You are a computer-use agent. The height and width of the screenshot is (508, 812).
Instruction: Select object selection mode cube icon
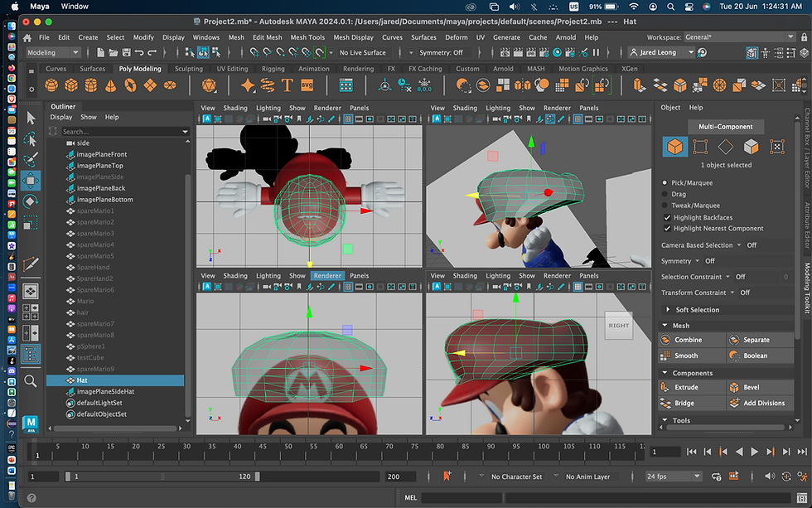click(x=674, y=147)
